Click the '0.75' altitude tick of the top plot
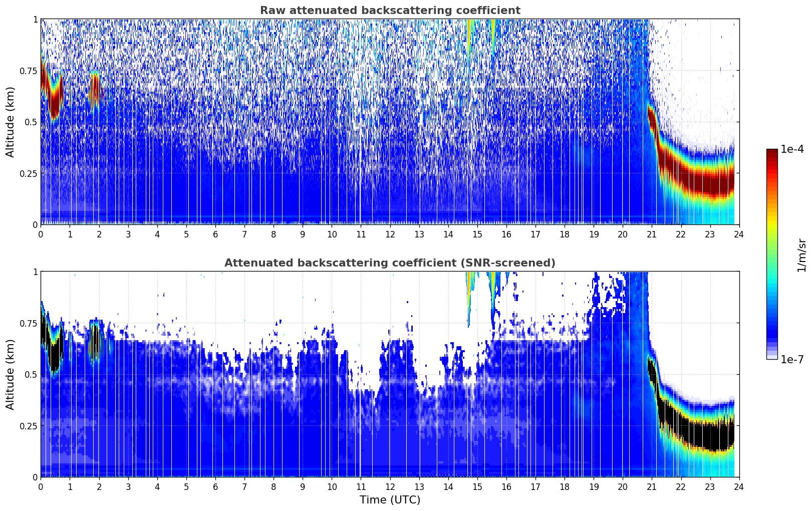The height and width of the screenshot is (511, 812). coord(29,71)
